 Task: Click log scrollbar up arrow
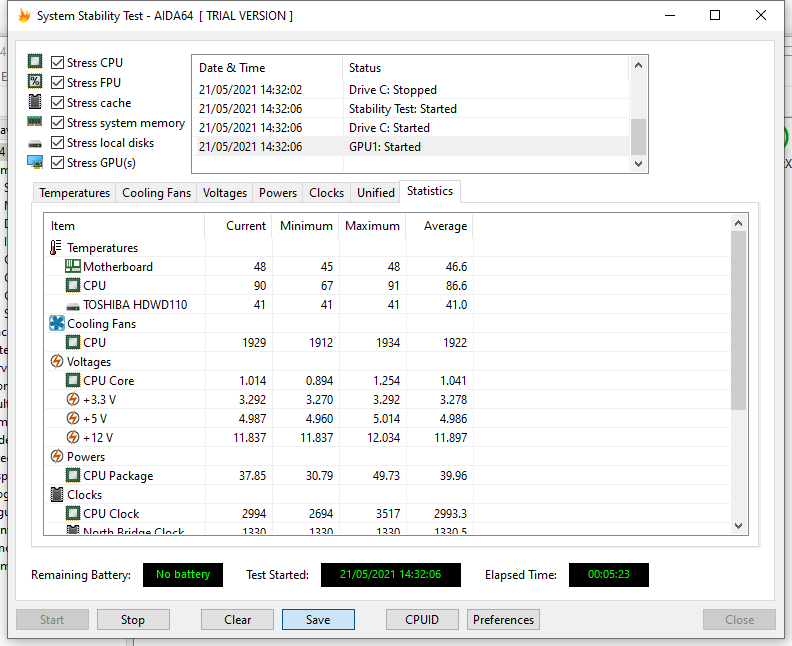(638, 65)
